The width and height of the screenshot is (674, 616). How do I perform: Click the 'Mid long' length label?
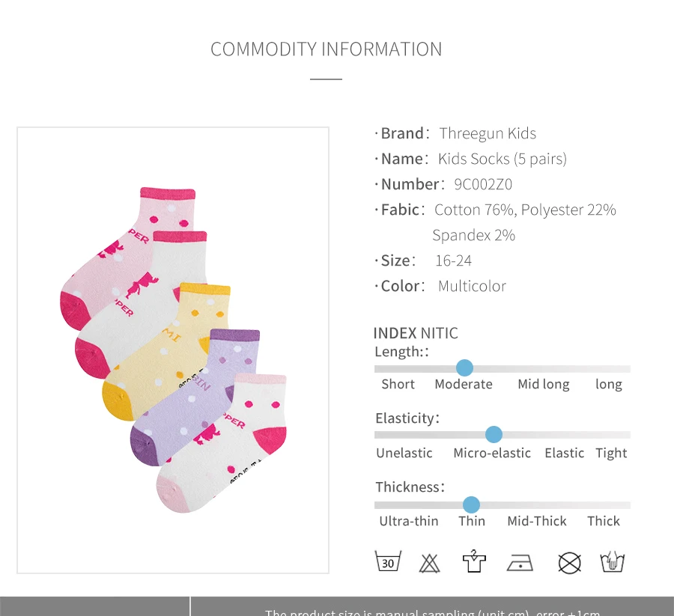pos(544,384)
